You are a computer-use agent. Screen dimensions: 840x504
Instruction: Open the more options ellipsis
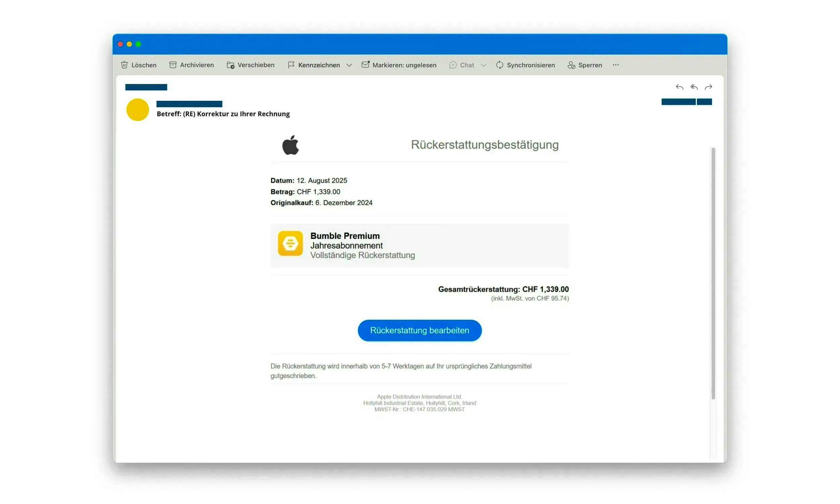[616, 65]
